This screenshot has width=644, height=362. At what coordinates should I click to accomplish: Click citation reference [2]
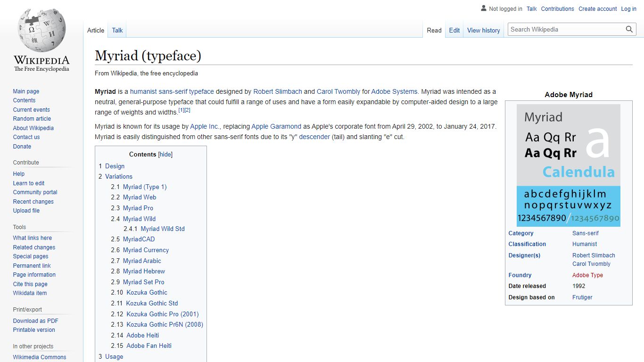pos(187,110)
